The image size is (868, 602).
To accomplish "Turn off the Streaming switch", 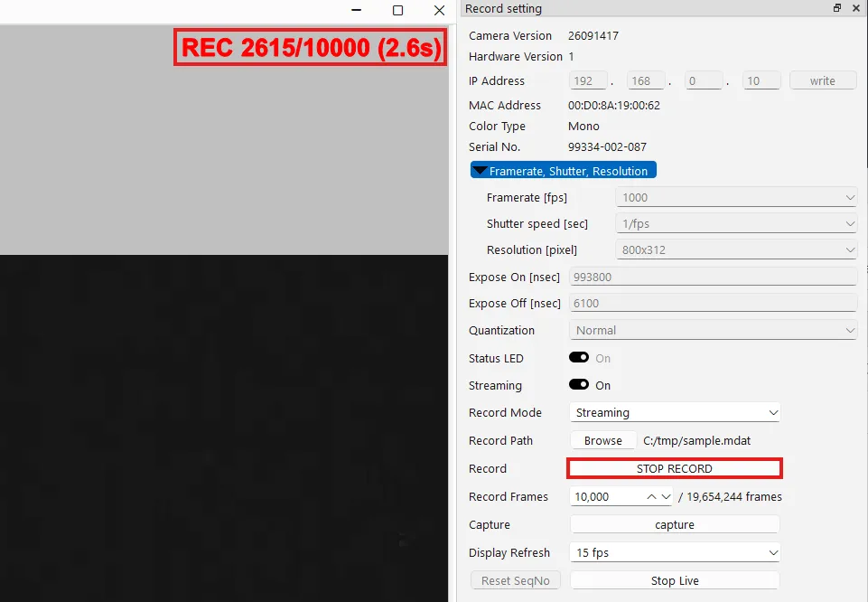I will tap(578, 384).
